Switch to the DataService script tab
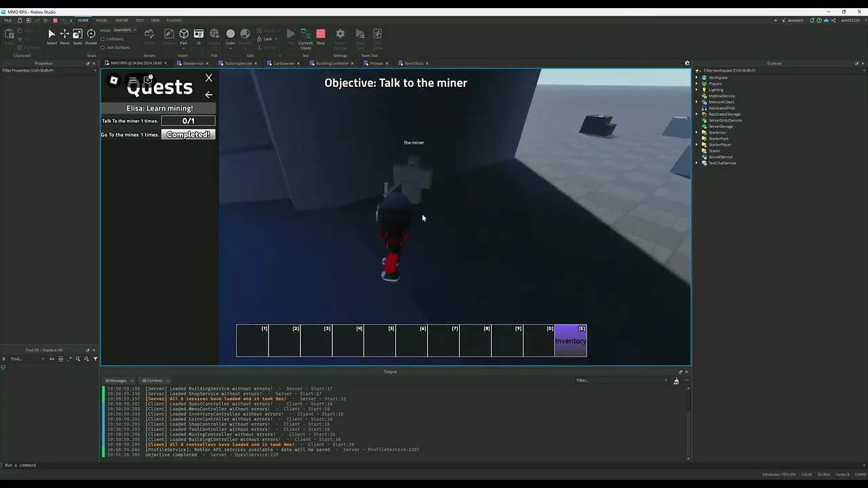The height and width of the screenshot is (488, 868). [x=193, y=64]
